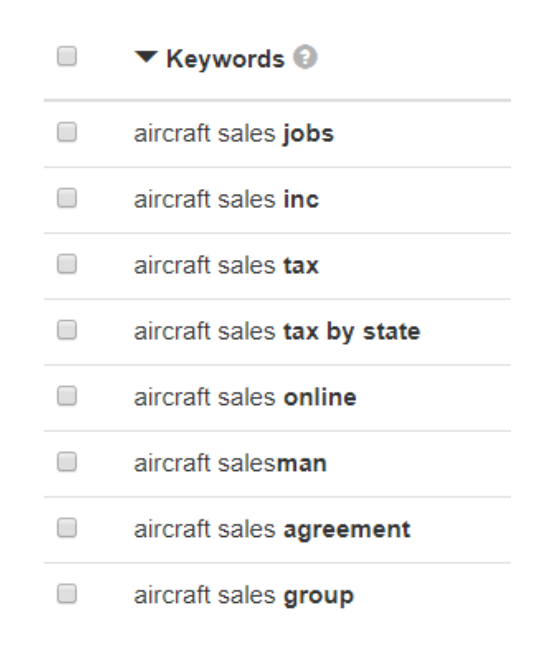Click the Keywords column header label
Viewport: 546px width, 648px height.
(x=225, y=59)
